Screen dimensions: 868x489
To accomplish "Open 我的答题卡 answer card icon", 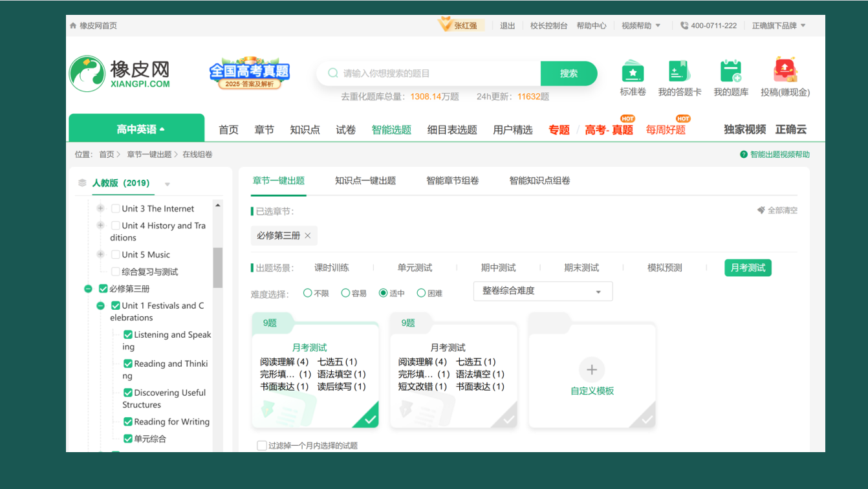I will click(678, 72).
